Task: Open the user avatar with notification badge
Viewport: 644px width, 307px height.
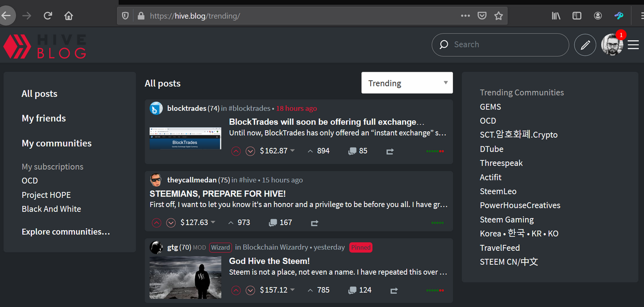Action: [612, 45]
